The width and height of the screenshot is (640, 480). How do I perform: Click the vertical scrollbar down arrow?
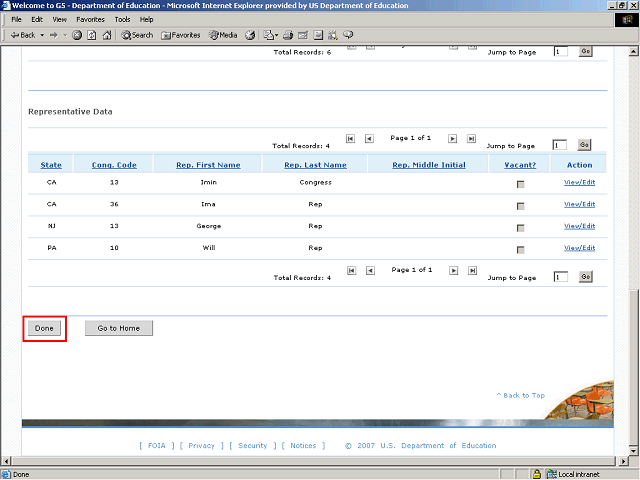coord(633,460)
